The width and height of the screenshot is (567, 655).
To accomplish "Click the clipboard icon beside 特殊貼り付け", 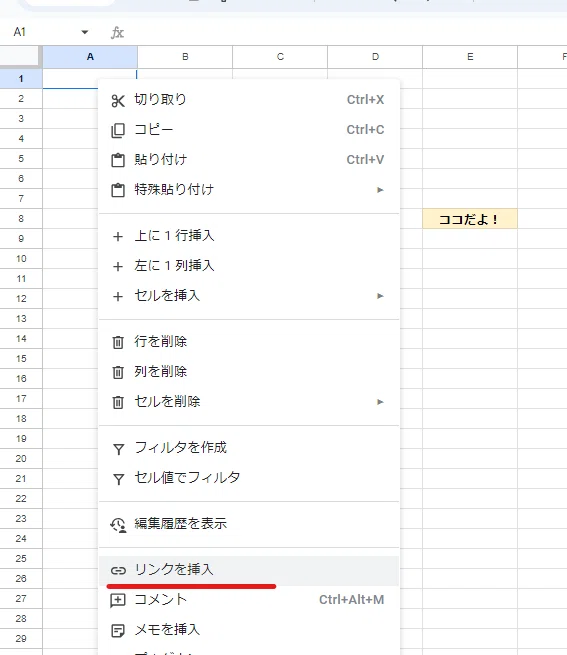I will coord(118,190).
